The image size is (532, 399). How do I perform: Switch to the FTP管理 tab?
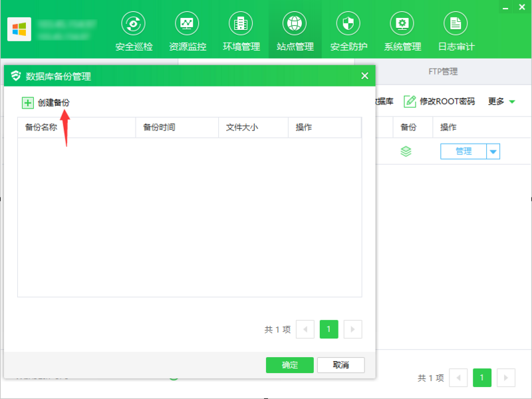[x=443, y=72]
